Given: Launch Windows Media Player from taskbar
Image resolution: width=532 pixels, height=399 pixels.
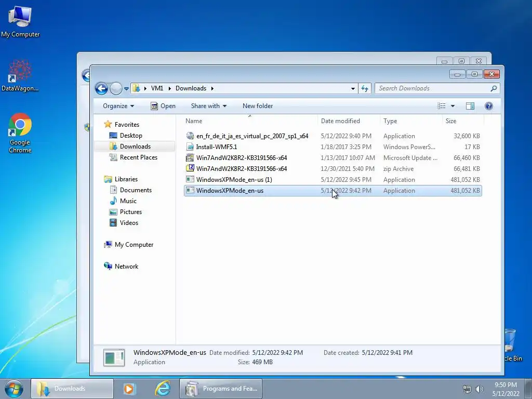Looking at the screenshot, I should point(129,389).
